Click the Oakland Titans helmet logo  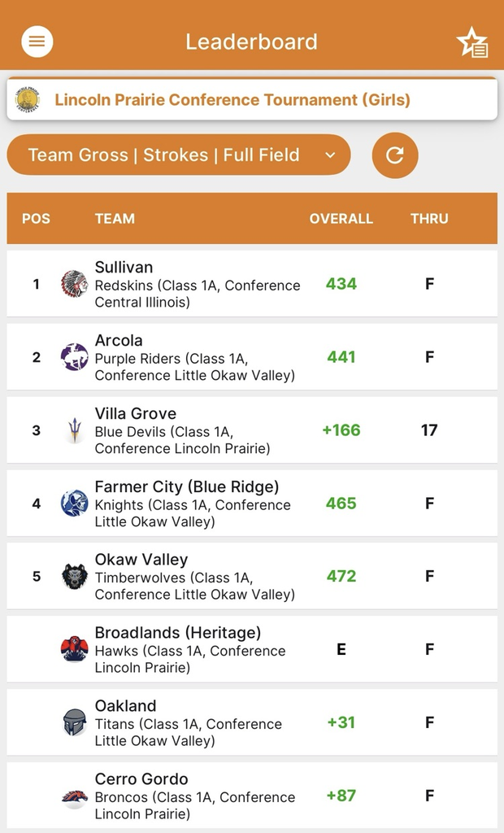tap(74, 722)
